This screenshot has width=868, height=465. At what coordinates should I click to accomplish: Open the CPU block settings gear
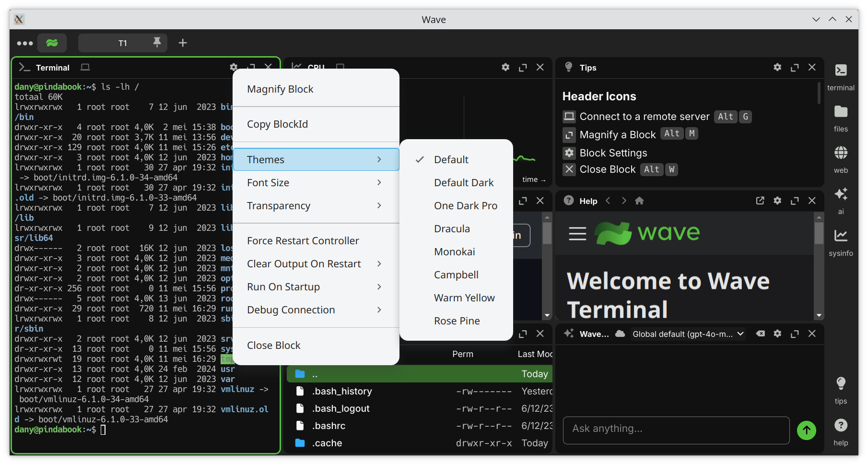505,67
